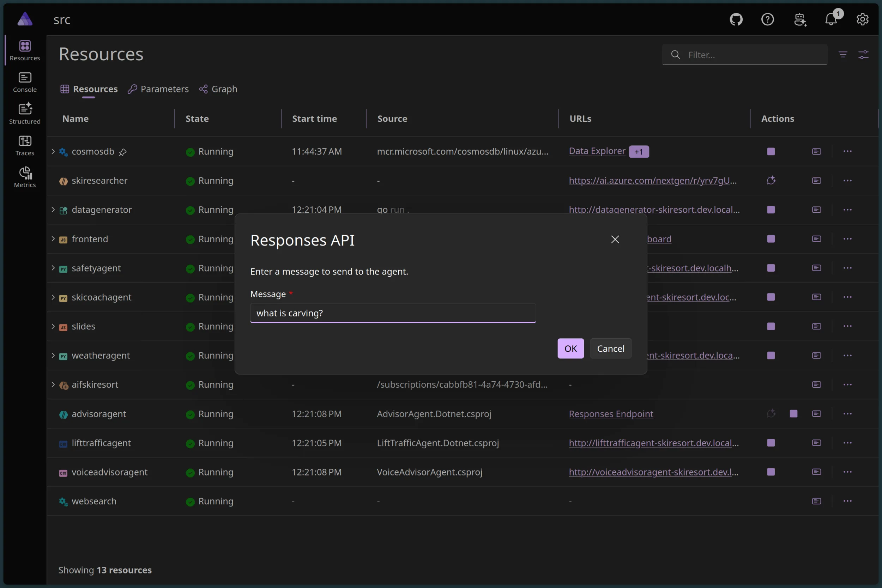Confirm the message with OK
This screenshot has width=882, height=588.
570,349
